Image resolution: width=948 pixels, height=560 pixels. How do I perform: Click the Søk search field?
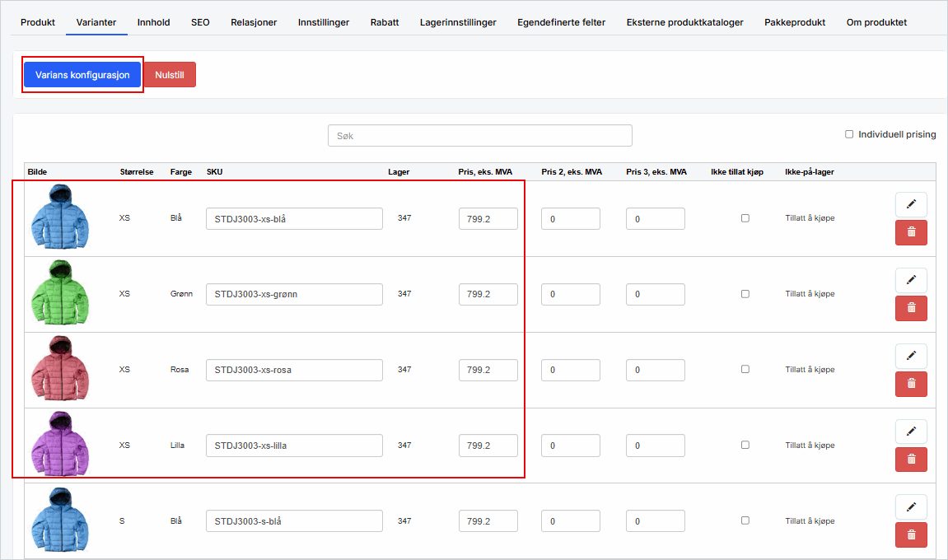pos(479,136)
